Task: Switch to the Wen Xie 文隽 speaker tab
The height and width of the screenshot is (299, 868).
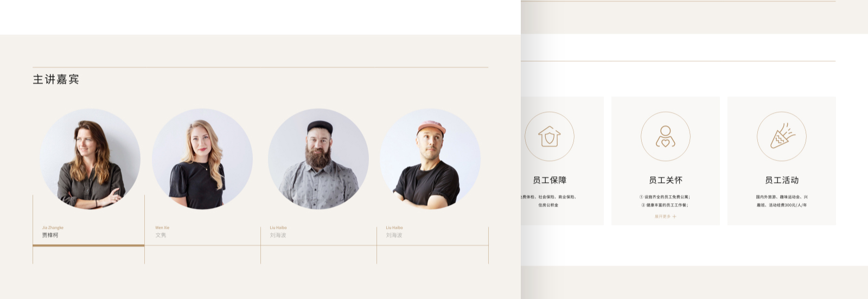Action: click(x=202, y=232)
